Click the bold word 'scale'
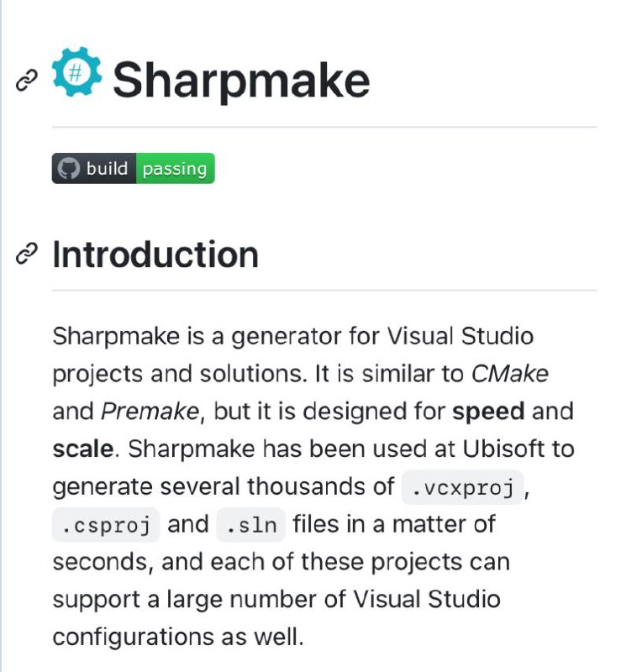 (x=82, y=449)
